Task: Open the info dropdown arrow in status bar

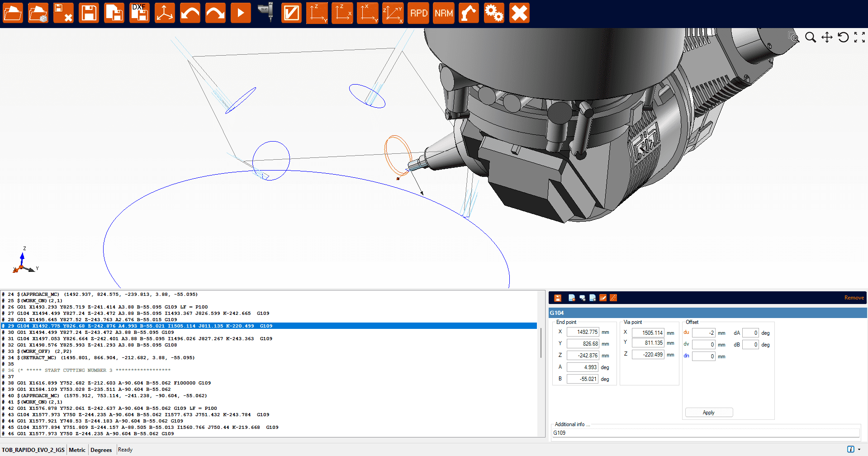Action: [859, 450]
